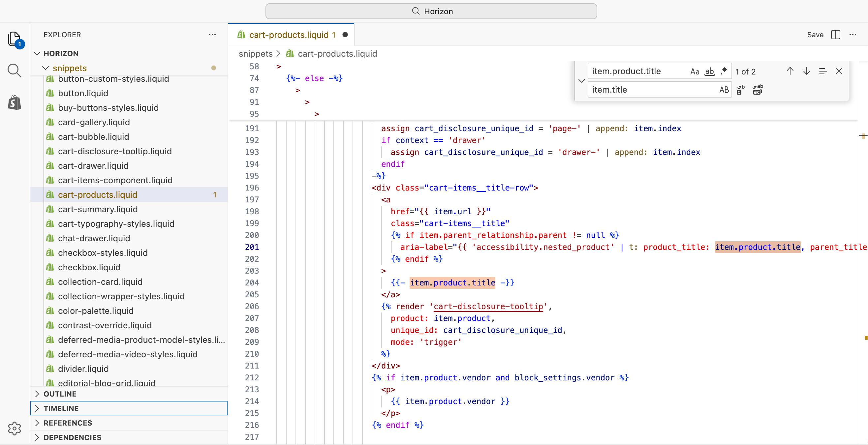Screen dimensions: 868x445
Task: Click the 'cart-disclosure-tooltip' render link on line 206
Action: click(x=488, y=306)
